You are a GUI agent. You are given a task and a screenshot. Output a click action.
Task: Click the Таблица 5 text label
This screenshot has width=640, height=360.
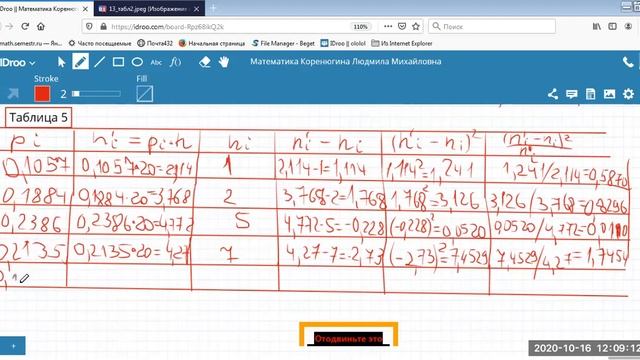[x=38, y=118]
